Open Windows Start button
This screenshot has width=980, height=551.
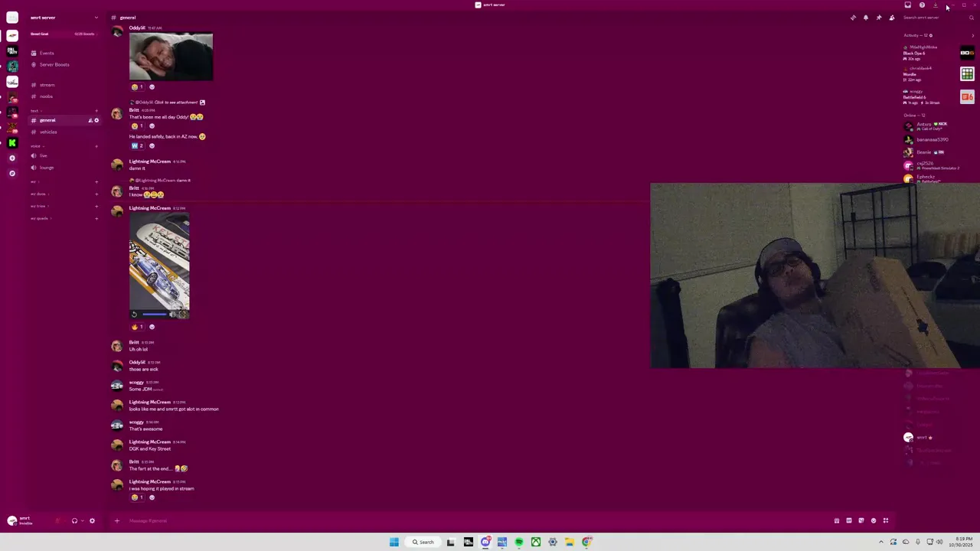pos(394,542)
